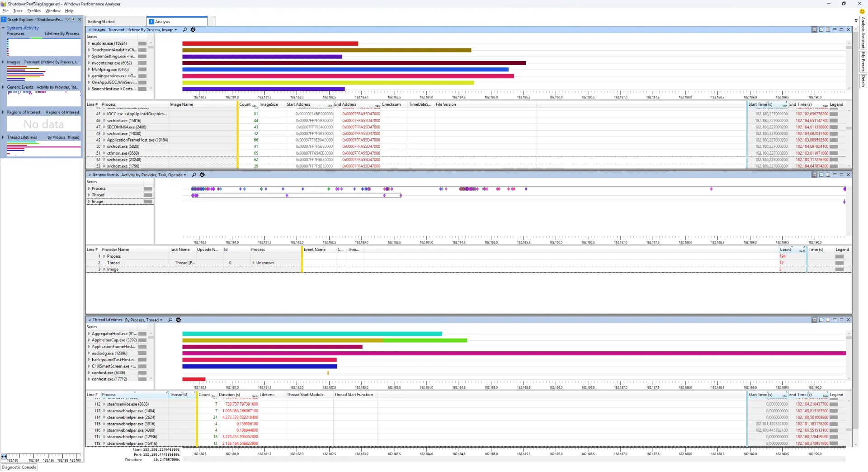
Task: Switch to the Getting Started tab
Action: (x=101, y=22)
